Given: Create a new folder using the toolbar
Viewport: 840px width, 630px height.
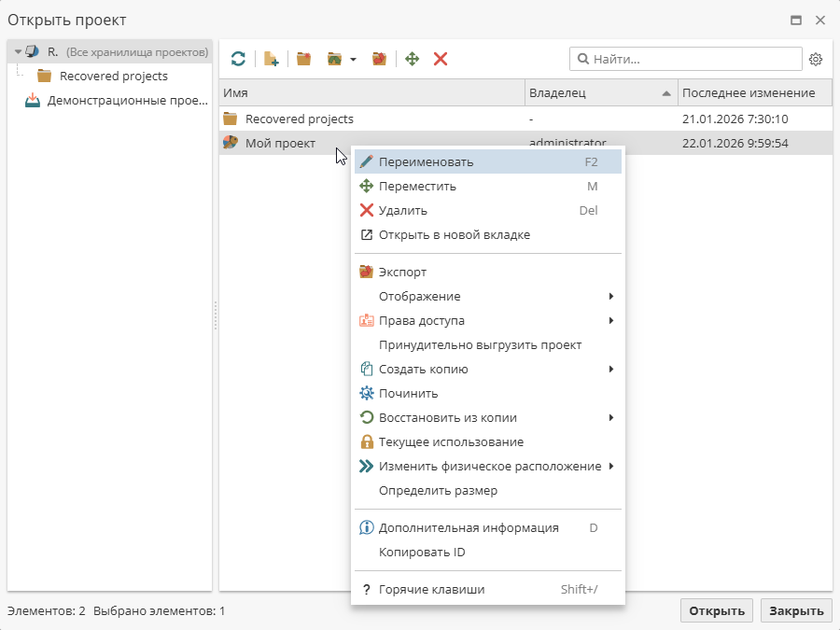Looking at the screenshot, I should tap(303, 59).
